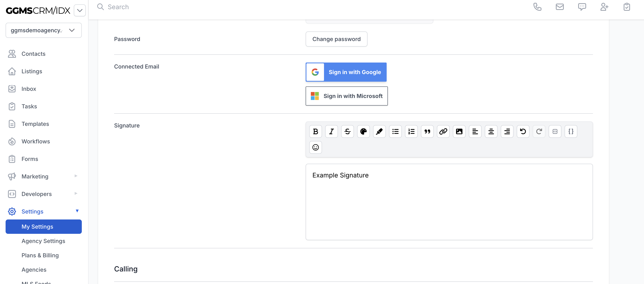The height and width of the screenshot is (284, 644).
Task: Open the Workflows page
Action: (36, 141)
